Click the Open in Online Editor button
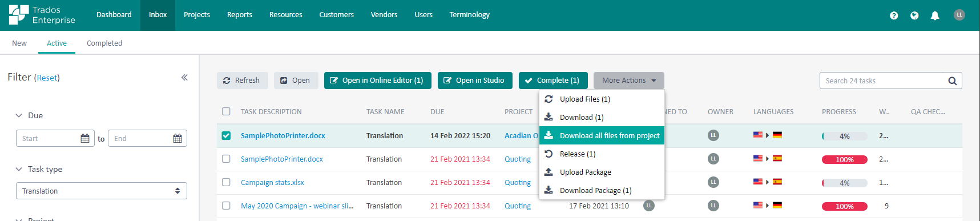 378,81
